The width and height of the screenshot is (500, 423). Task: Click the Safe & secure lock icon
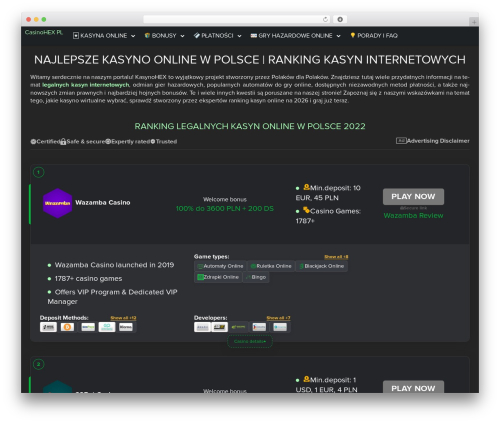tap(63, 142)
